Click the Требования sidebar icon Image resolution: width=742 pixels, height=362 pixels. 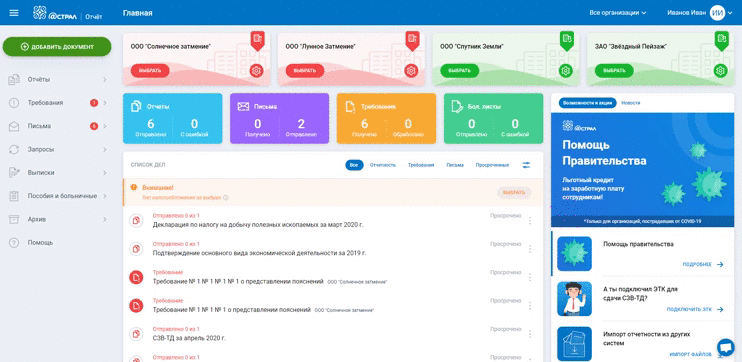[14, 103]
